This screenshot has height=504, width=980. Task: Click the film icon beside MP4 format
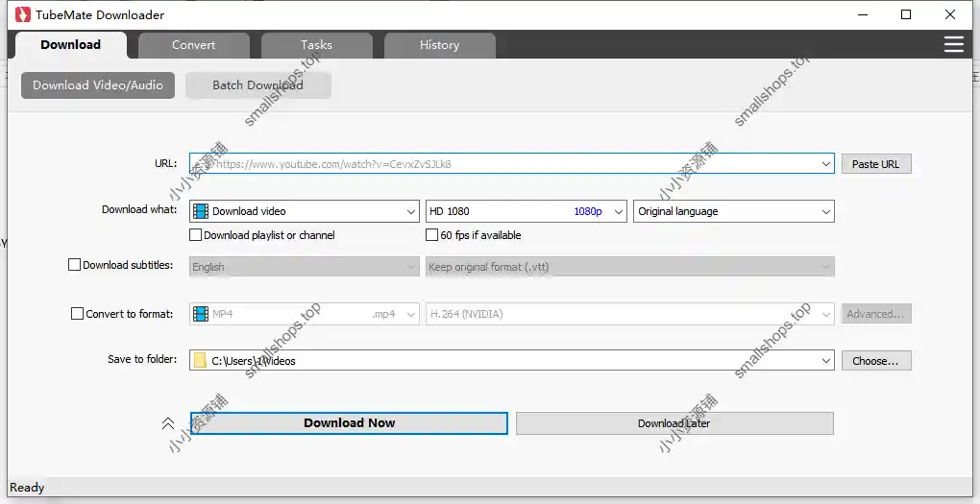click(201, 314)
